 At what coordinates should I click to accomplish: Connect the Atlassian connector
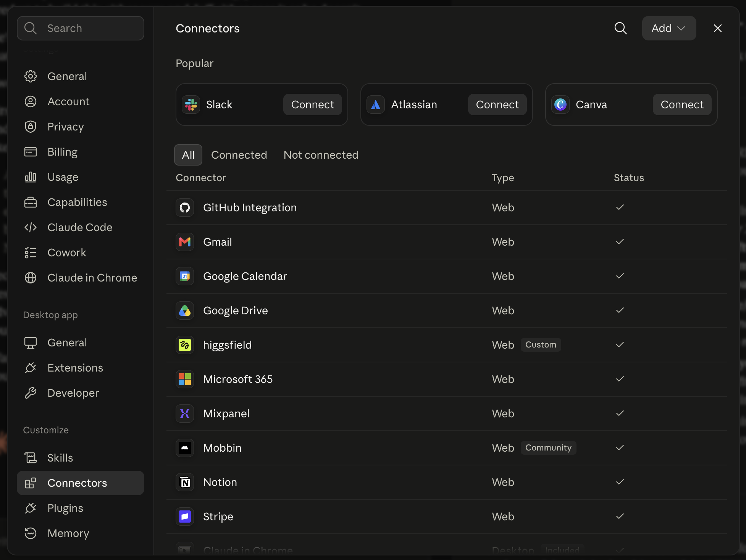point(497,105)
